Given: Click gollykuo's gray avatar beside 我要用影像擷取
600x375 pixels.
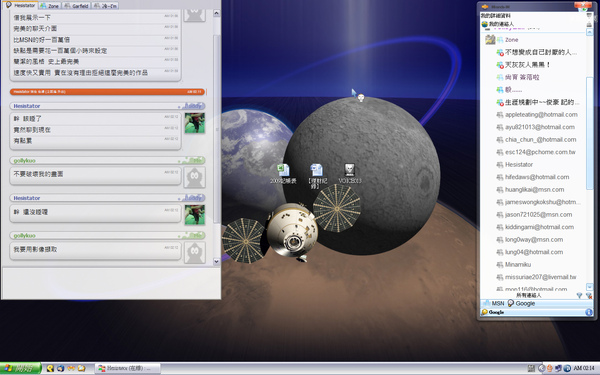Looking at the screenshot, I should pyautogui.click(x=195, y=253).
